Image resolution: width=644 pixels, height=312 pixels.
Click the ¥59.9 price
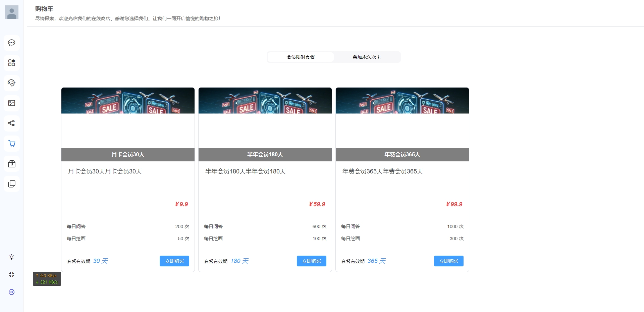(x=317, y=204)
